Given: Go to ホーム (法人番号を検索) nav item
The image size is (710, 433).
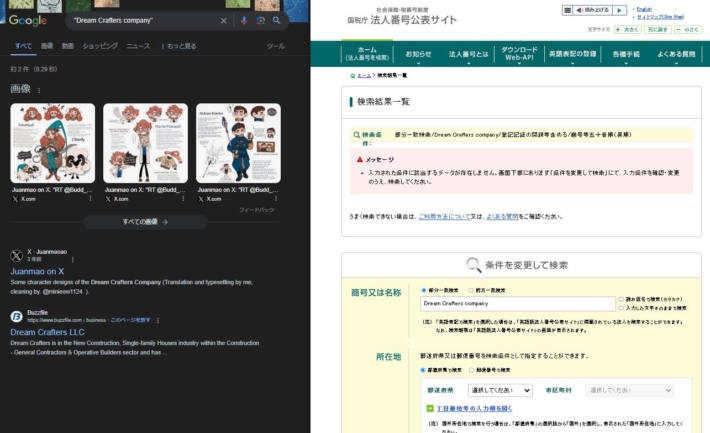Looking at the screenshot, I should pos(367,54).
